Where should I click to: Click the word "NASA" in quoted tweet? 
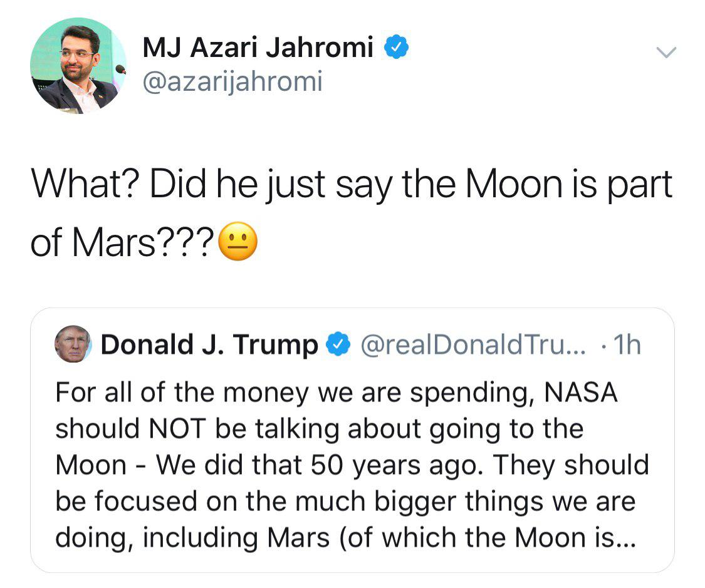581,393
